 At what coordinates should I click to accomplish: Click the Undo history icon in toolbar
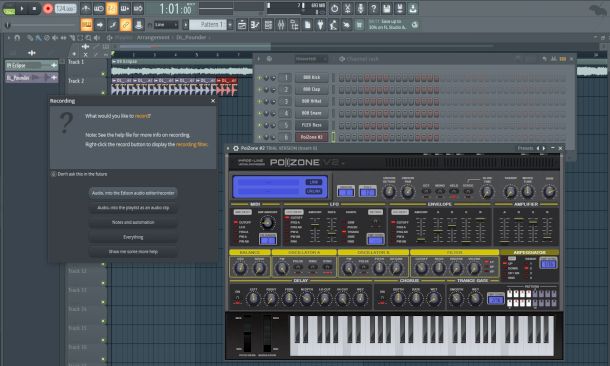[x=334, y=8]
